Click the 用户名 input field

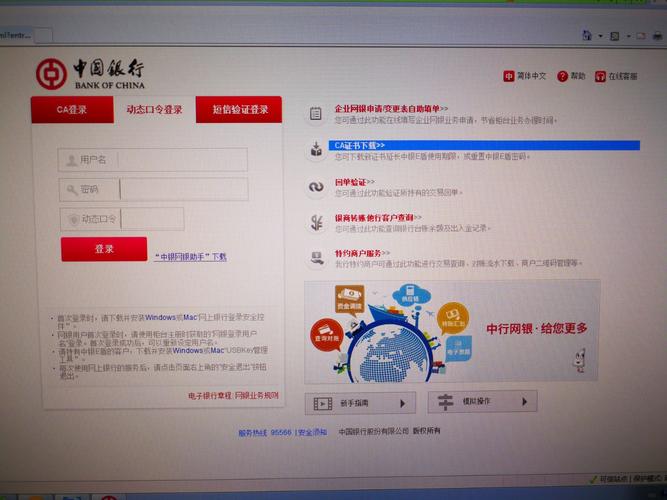point(153,160)
